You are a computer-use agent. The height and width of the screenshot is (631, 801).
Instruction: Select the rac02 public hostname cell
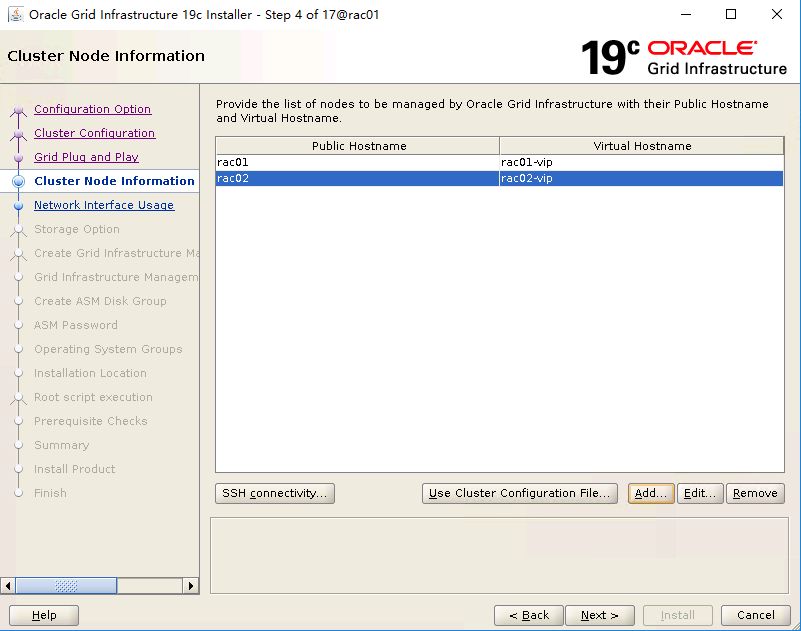(x=358, y=178)
